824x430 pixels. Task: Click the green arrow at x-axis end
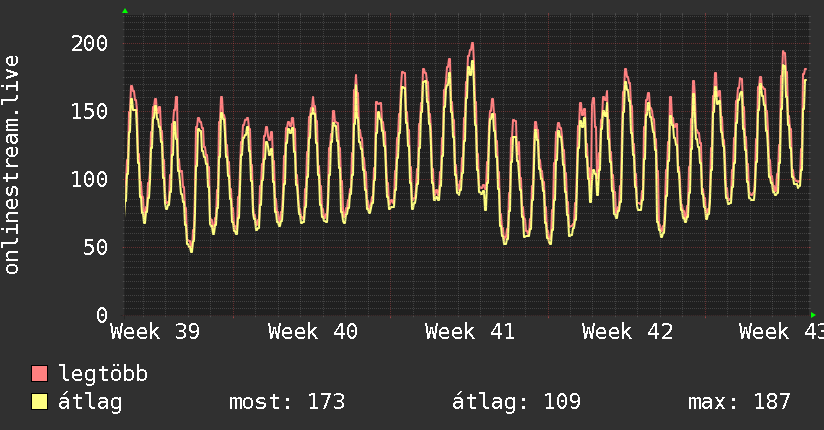click(813, 315)
